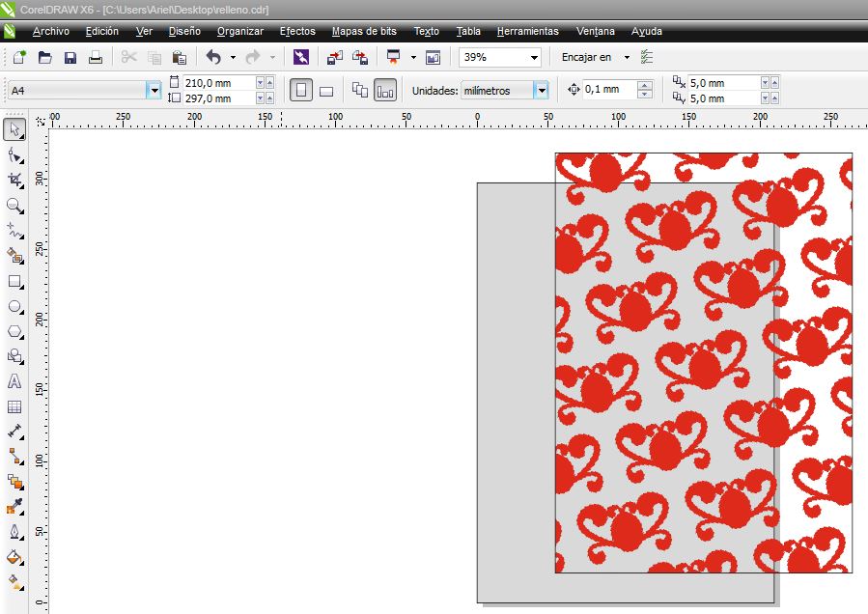Select the Fill bucket tool
868x614 pixels.
(14, 557)
